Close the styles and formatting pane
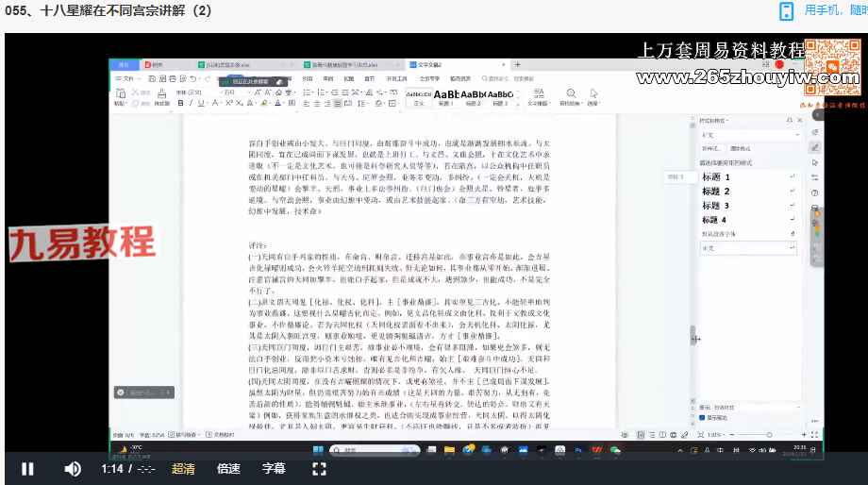868x485 pixels. click(x=800, y=122)
